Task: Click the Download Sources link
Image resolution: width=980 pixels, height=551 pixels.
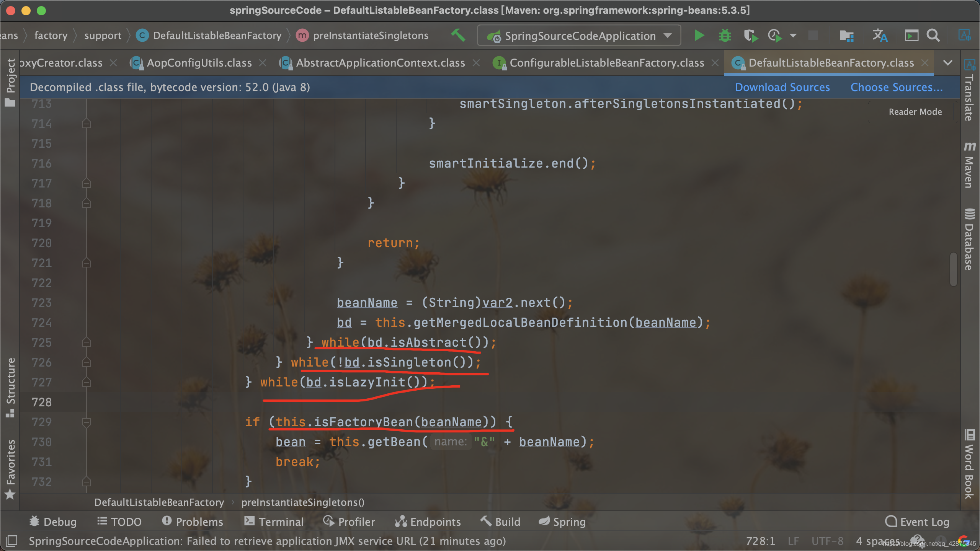Action: 782,87
